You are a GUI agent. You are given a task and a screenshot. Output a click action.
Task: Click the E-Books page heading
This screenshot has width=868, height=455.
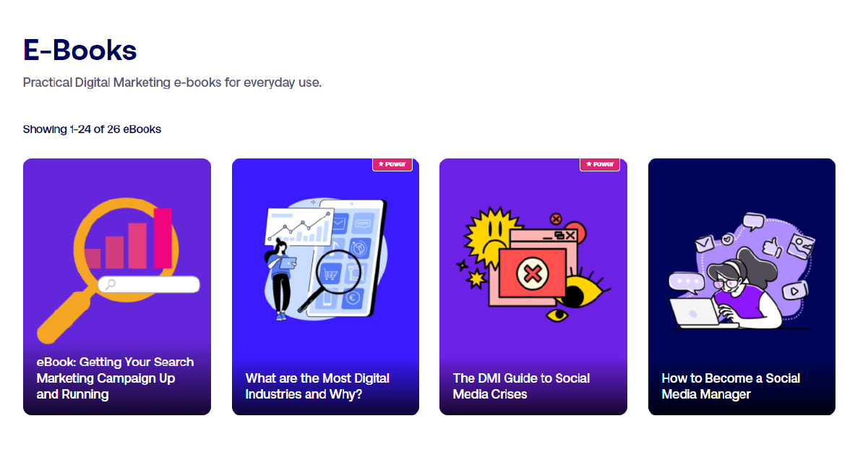pos(80,50)
